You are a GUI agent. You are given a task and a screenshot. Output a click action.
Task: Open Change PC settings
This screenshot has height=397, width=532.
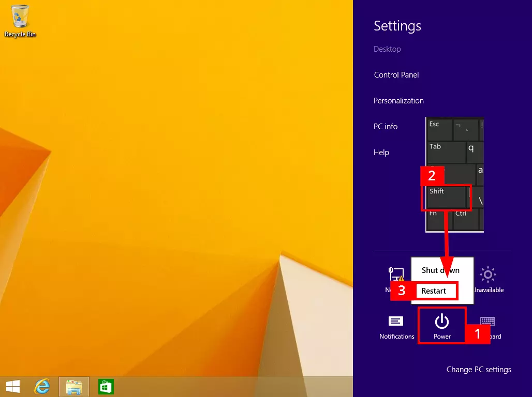tap(479, 370)
